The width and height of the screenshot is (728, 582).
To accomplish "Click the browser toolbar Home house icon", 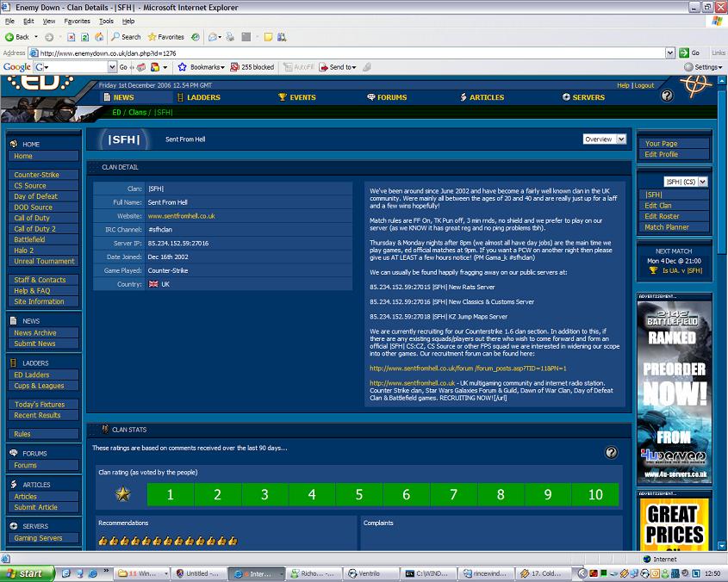I will click(99, 37).
